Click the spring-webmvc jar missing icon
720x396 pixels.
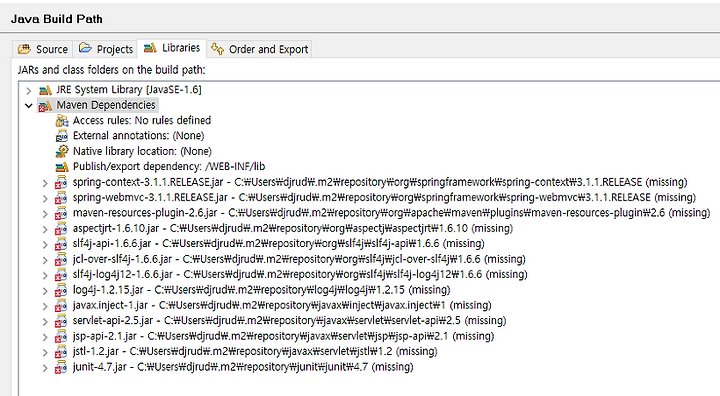(61, 198)
